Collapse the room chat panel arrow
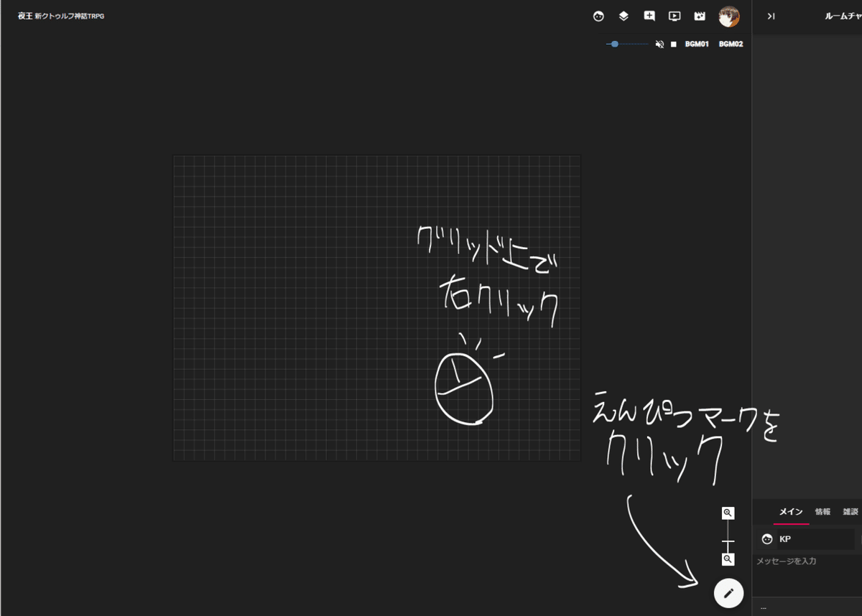862x616 pixels. pyautogui.click(x=771, y=16)
